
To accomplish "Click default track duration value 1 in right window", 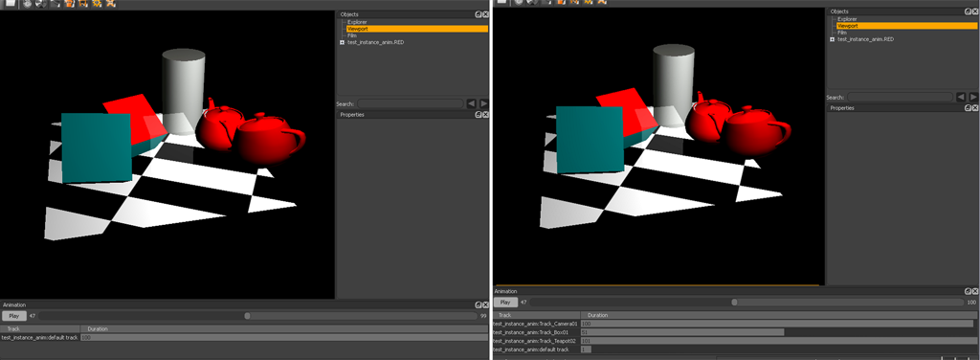I will 586,349.
